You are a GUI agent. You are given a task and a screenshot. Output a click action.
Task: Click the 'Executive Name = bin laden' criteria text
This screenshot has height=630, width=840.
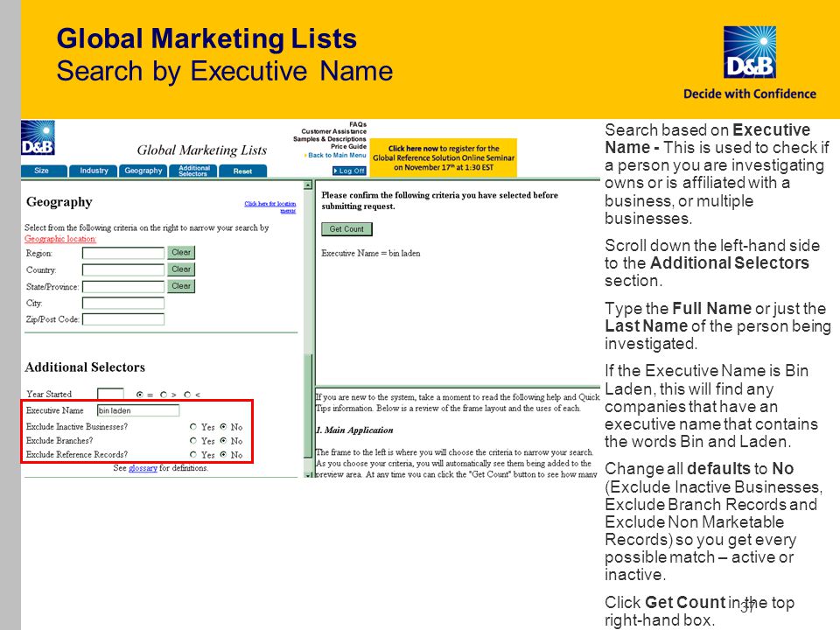pos(371,254)
